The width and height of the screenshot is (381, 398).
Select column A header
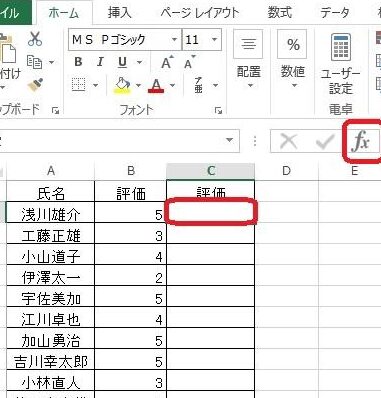click(x=51, y=171)
